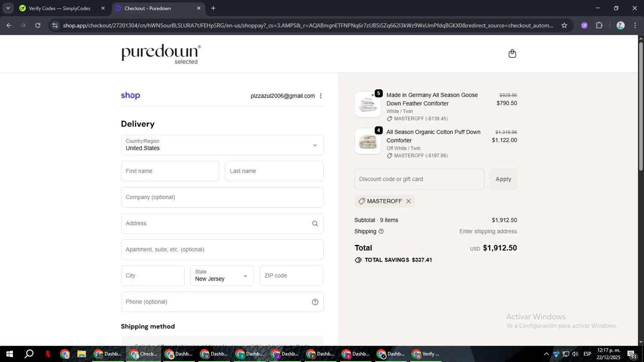
Task: Open the Check... taskbar Chrome window
Action: [144, 354]
